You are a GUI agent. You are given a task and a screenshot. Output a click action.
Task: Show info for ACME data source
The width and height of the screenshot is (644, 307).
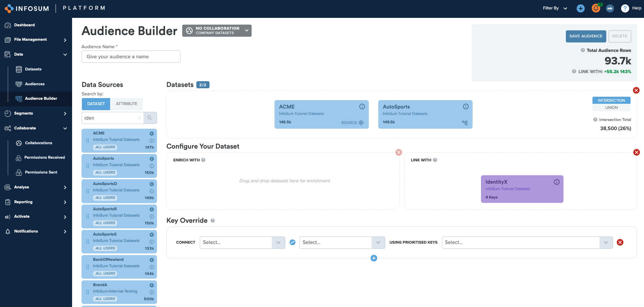[152, 141]
